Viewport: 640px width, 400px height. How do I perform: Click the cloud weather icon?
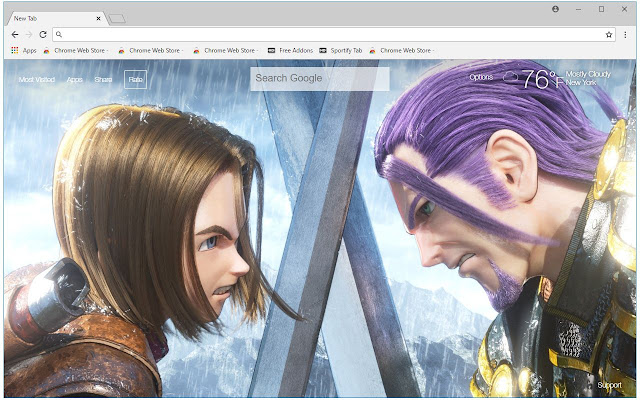(511, 77)
